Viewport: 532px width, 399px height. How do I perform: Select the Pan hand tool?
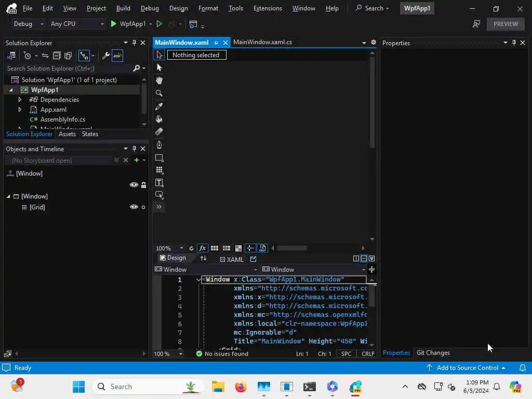tap(159, 81)
